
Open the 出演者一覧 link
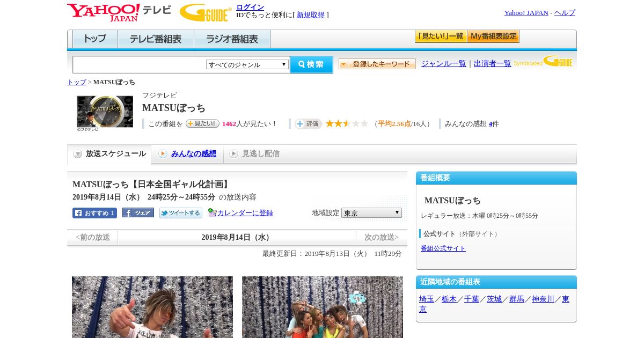[x=492, y=64]
